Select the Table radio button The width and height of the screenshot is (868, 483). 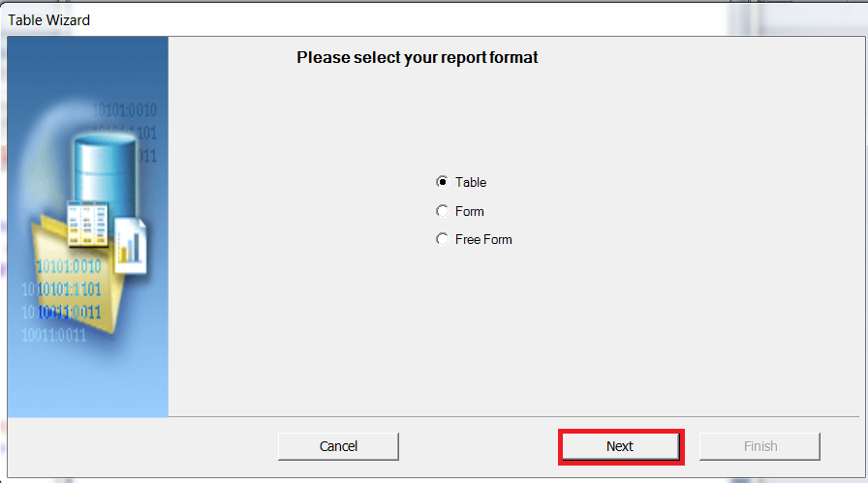[x=443, y=182]
